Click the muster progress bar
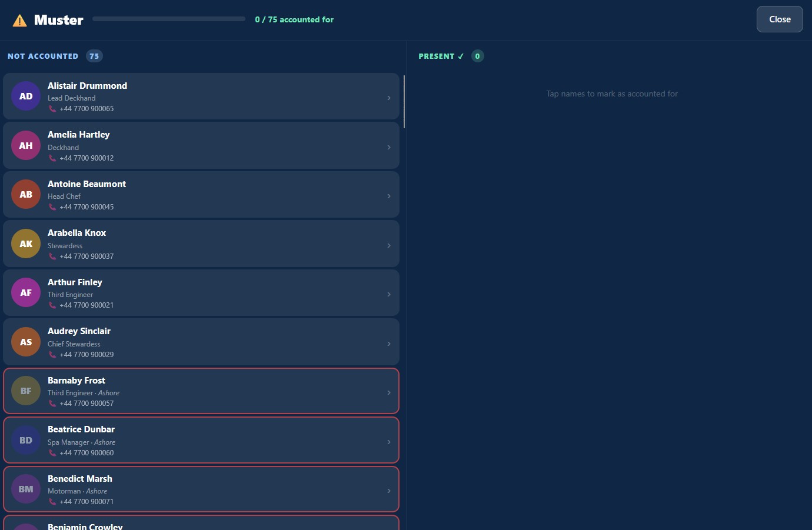 coord(169,19)
